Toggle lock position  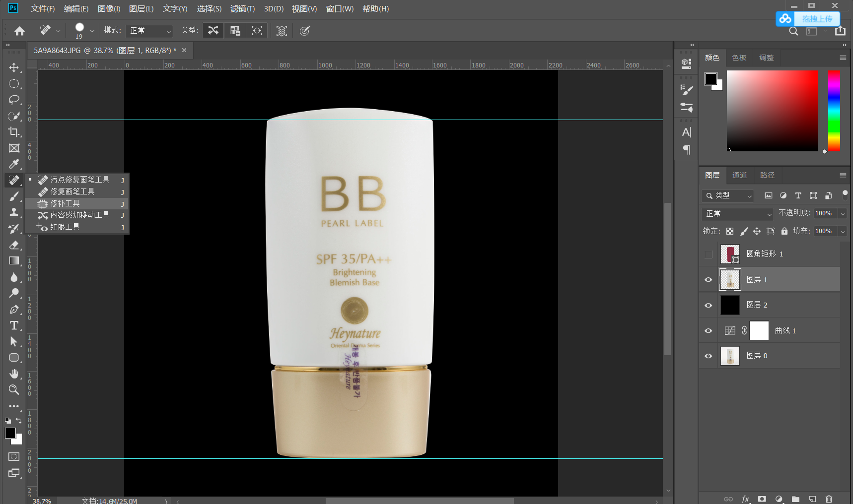coord(757,231)
